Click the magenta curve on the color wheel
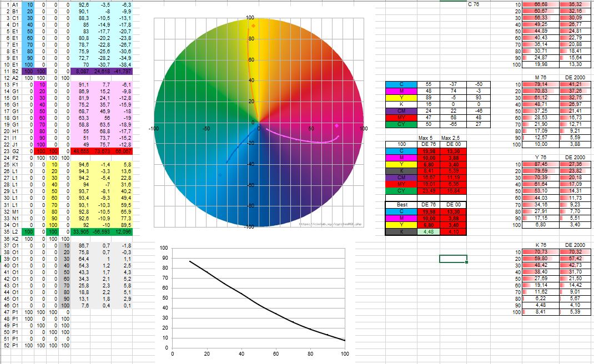The image size is (594, 364). point(303,139)
